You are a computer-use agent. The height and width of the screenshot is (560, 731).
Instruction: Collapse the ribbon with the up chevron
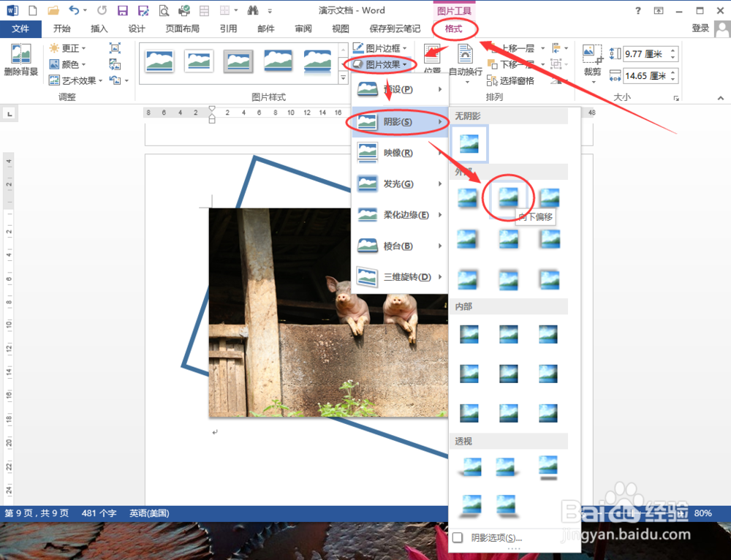pos(721,98)
